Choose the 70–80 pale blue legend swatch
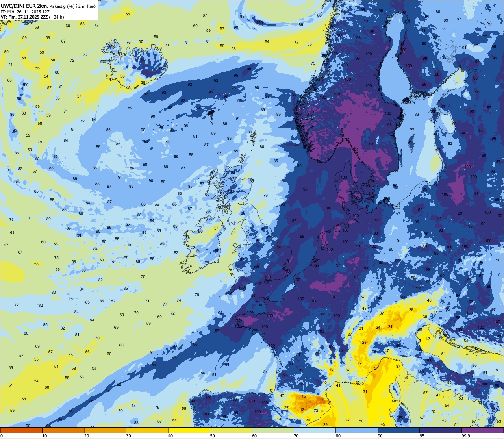The height and width of the screenshot is (439, 504). pos(315,430)
